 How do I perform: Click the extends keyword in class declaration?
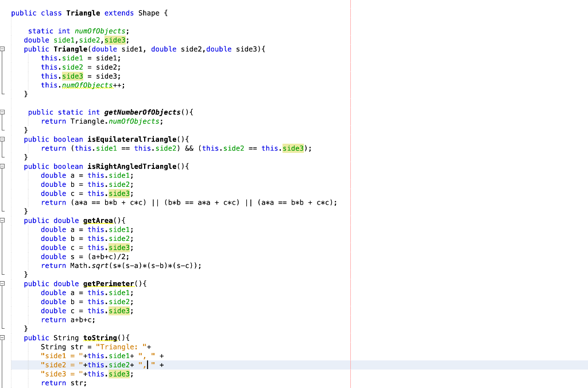point(118,13)
